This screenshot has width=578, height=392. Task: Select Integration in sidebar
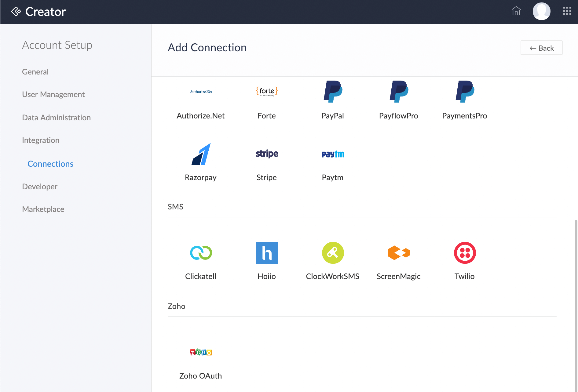click(x=41, y=140)
